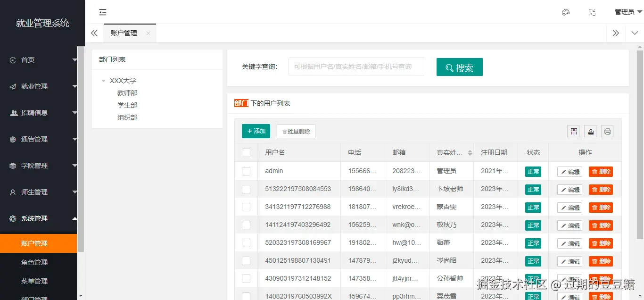
Task: Click the 搜索 search button
Action: 459,67
